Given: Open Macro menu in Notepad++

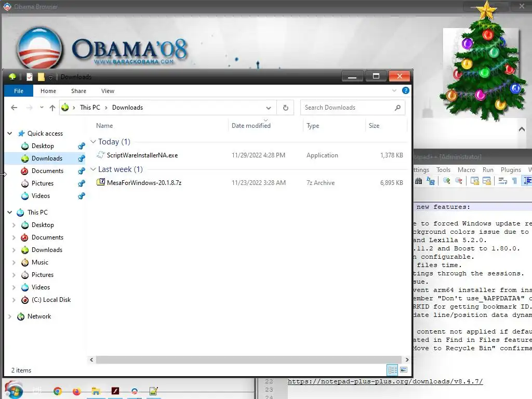Looking at the screenshot, I should pos(466,170).
